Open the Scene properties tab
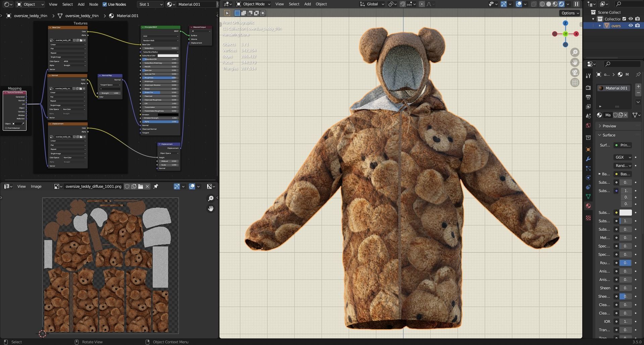Screen dimensions: 644x345 pos(588,116)
